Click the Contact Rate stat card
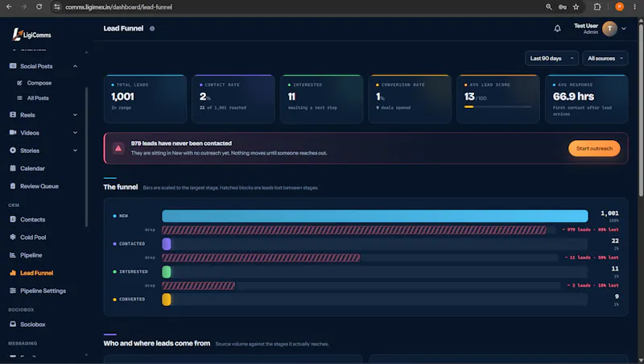The image size is (644, 364). (233, 99)
